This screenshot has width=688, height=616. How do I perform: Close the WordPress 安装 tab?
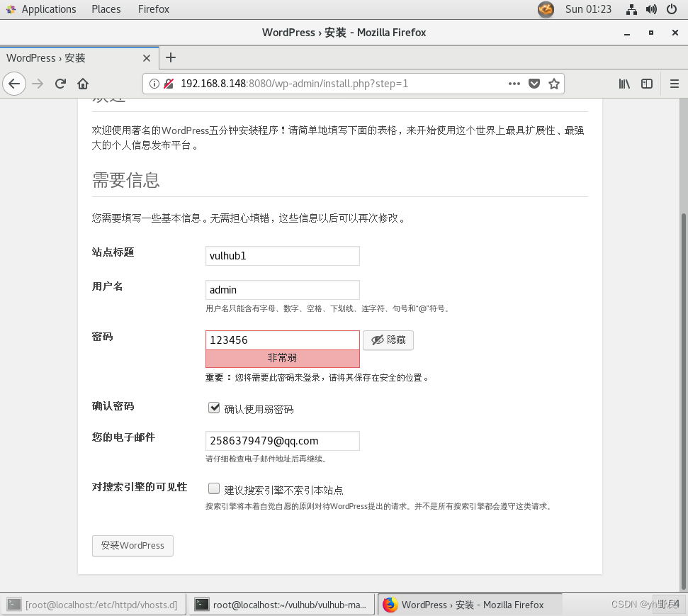coord(147,58)
